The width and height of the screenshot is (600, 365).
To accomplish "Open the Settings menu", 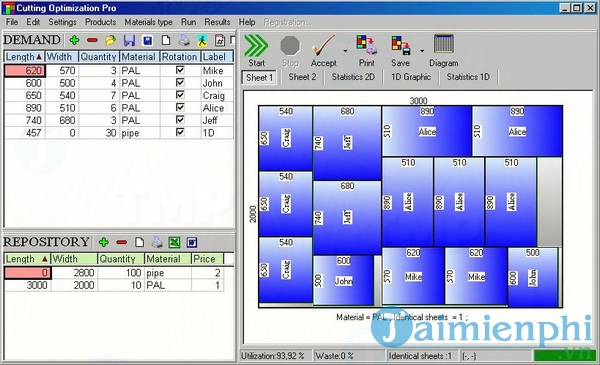I will [x=62, y=22].
